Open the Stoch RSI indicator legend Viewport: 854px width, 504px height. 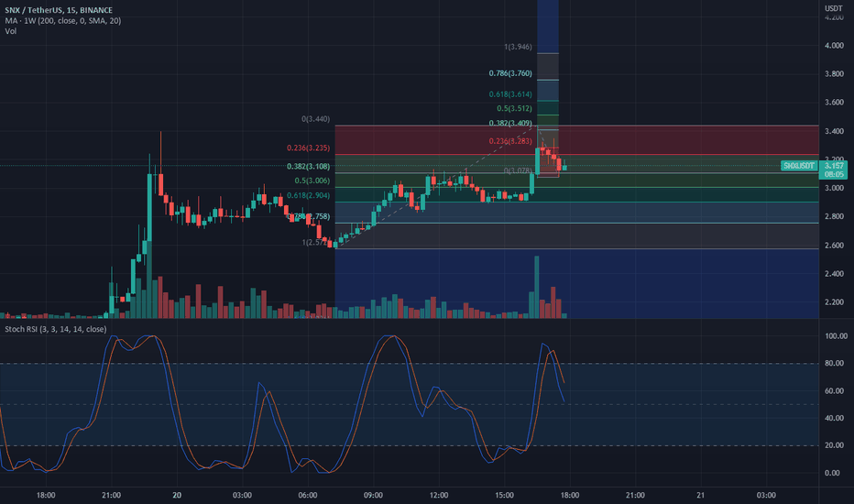pos(56,329)
